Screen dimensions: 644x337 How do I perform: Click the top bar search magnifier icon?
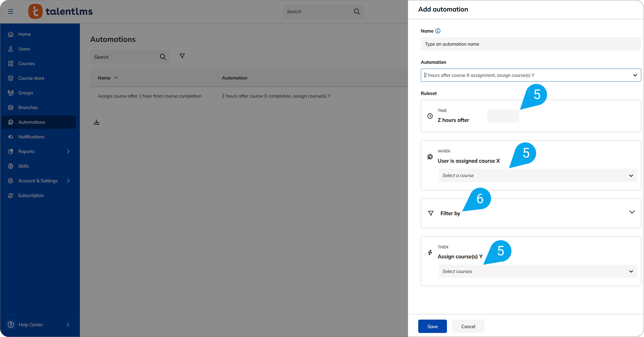(357, 11)
